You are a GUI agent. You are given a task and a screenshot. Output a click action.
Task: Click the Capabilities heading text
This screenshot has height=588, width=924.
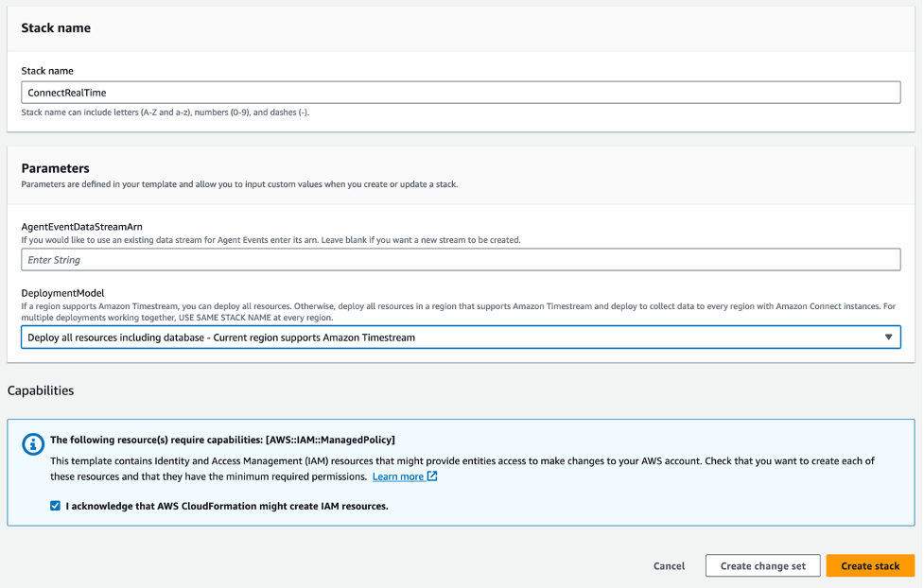(x=41, y=390)
